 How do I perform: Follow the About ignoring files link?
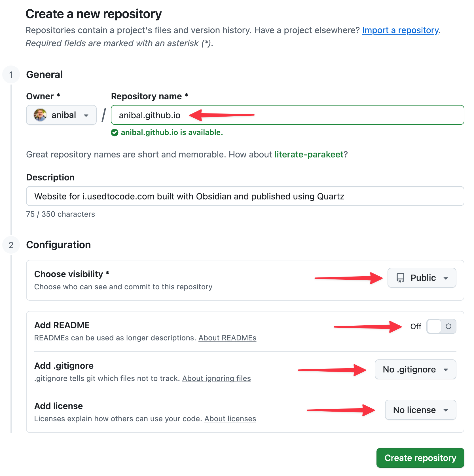216,378
